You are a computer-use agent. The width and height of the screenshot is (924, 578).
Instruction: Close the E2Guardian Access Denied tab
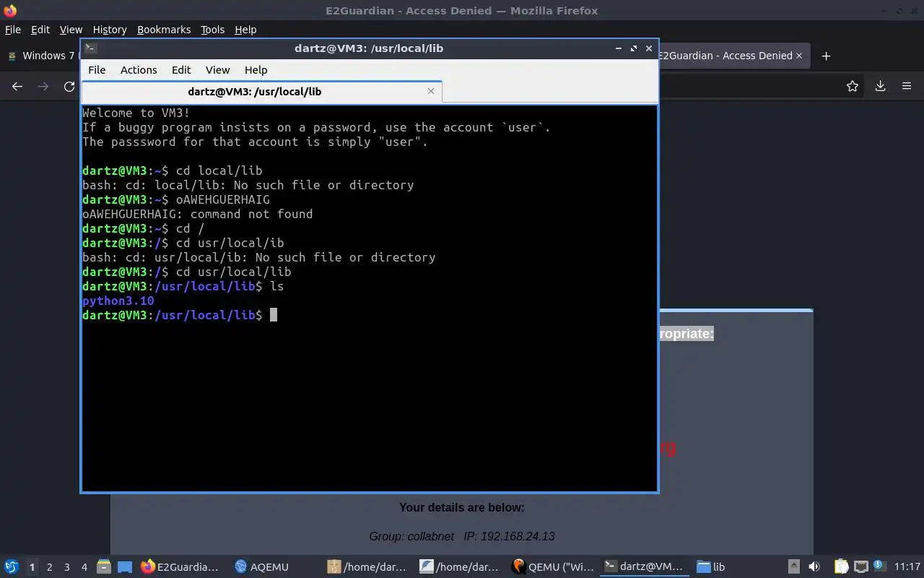[x=800, y=56]
